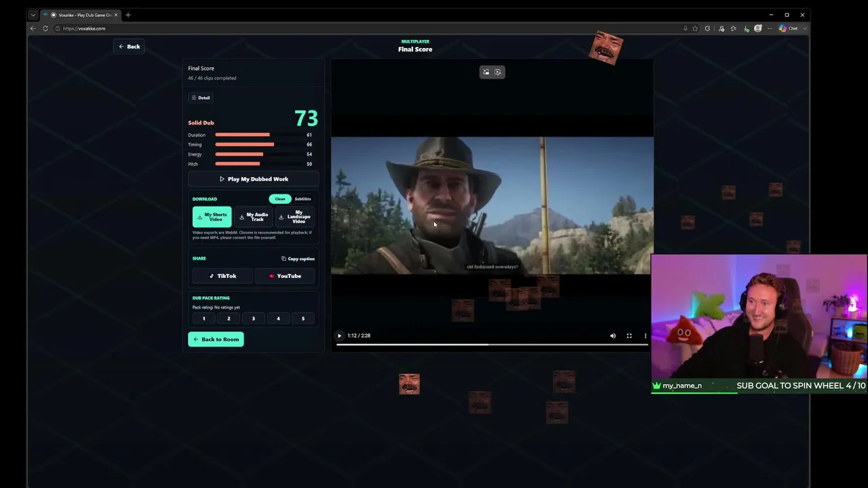The height and width of the screenshot is (488, 868).
Task: Rate the dub pack 5
Action: tap(303, 319)
